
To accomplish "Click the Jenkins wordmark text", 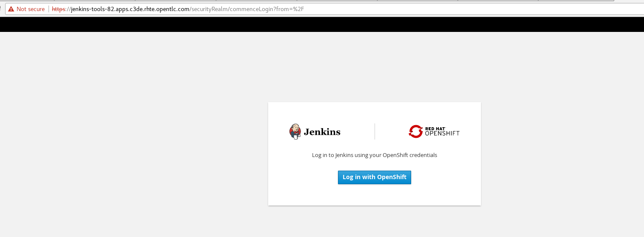I will 322,132.
